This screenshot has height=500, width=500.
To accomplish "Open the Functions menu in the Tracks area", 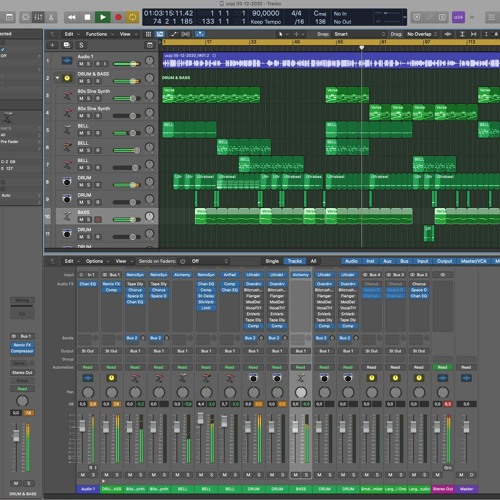I will click(99, 34).
